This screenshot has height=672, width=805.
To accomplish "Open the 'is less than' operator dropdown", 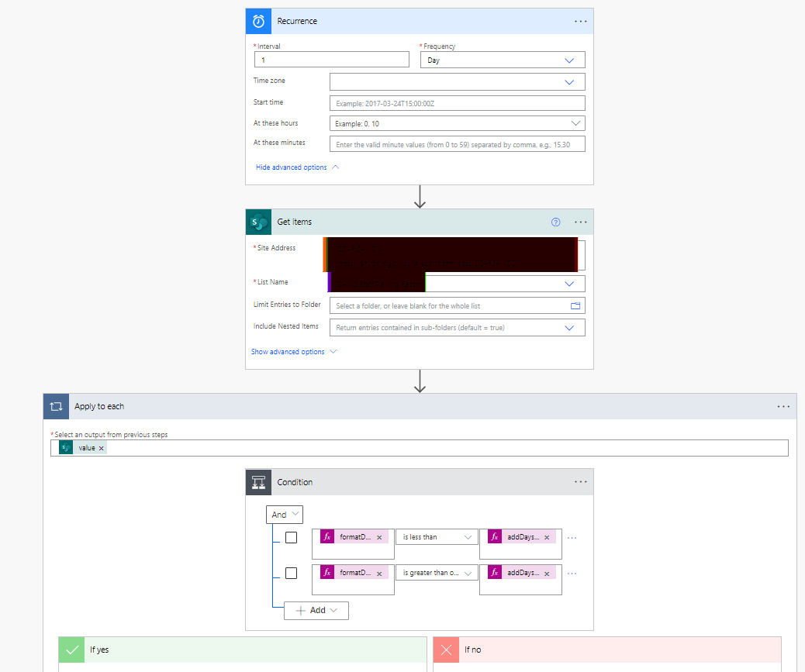I will [x=437, y=537].
